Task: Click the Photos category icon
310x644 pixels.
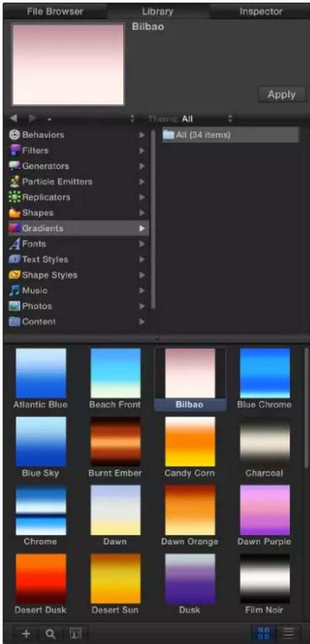Action: pyautogui.click(x=15, y=306)
